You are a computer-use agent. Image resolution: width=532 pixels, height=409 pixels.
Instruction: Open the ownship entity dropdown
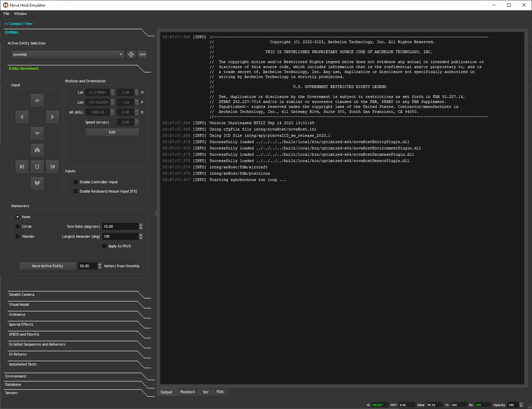[68, 54]
